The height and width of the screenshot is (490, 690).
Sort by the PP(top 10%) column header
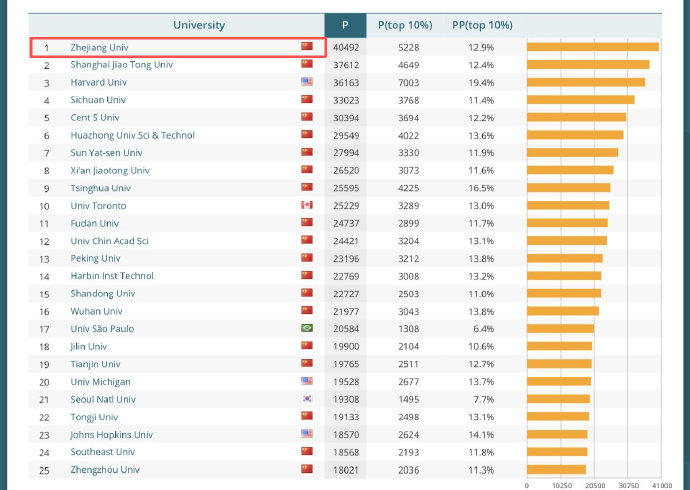[x=482, y=25]
